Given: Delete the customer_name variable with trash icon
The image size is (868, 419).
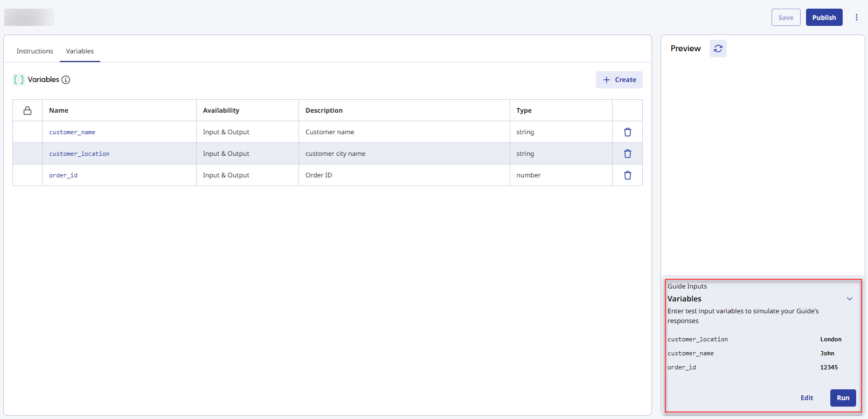Looking at the screenshot, I should pyautogui.click(x=627, y=132).
